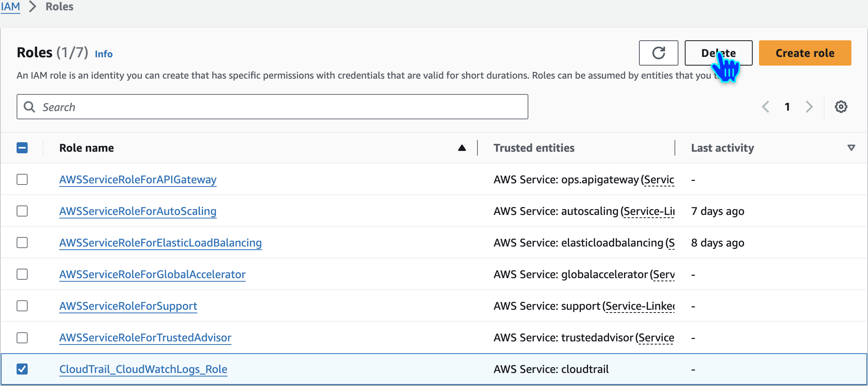Open table preferences gear icon
Image resolution: width=868 pixels, height=386 pixels.
(x=841, y=107)
